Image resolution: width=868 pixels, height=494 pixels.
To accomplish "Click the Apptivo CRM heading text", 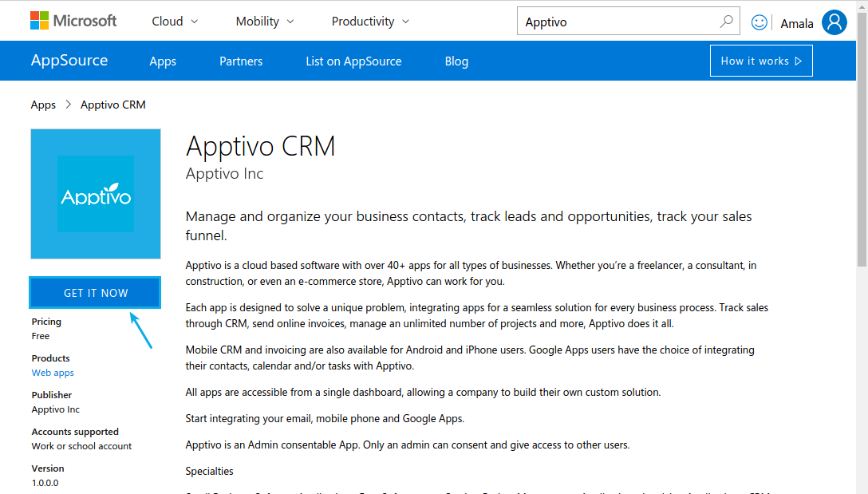I will coord(260,147).
